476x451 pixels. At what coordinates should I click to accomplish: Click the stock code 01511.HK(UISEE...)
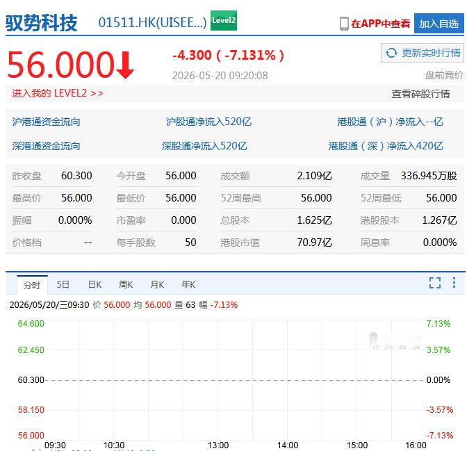pos(152,23)
